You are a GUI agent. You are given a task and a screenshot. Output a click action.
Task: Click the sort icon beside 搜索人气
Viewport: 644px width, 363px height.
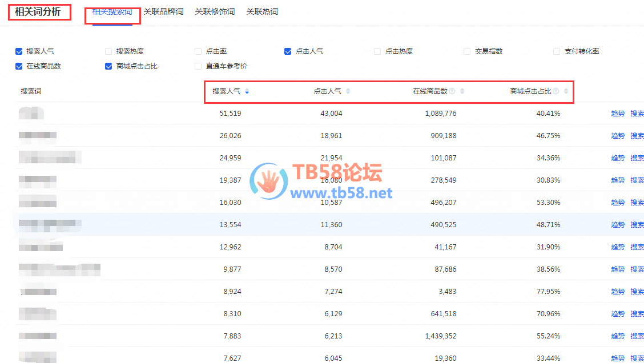click(x=247, y=91)
